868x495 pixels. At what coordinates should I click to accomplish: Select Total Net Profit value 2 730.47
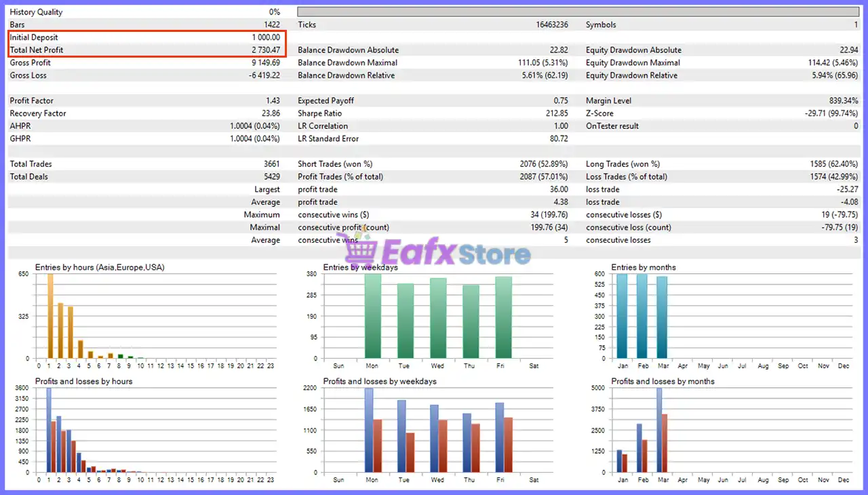click(266, 50)
